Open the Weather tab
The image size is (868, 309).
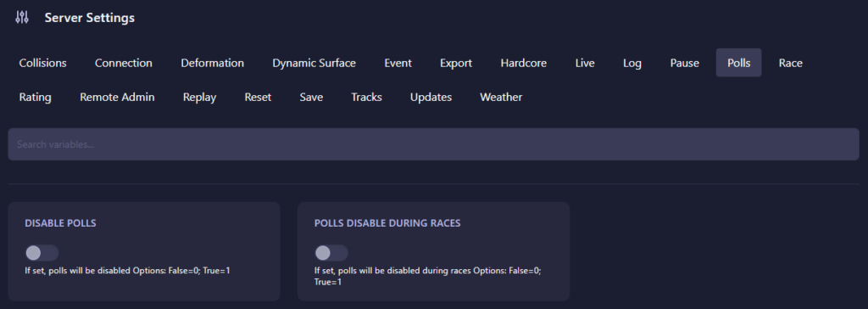[501, 97]
